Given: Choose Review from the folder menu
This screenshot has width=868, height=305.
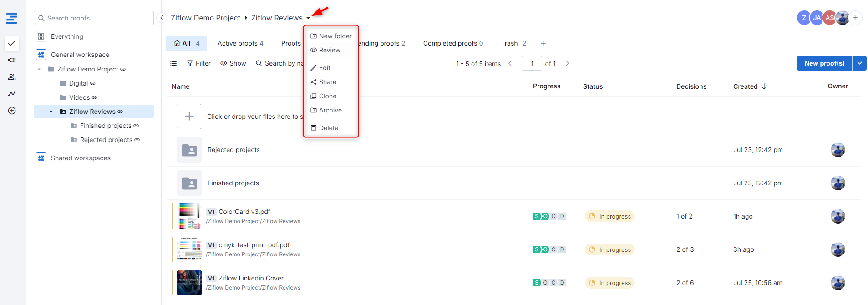Looking at the screenshot, I should 331,50.
